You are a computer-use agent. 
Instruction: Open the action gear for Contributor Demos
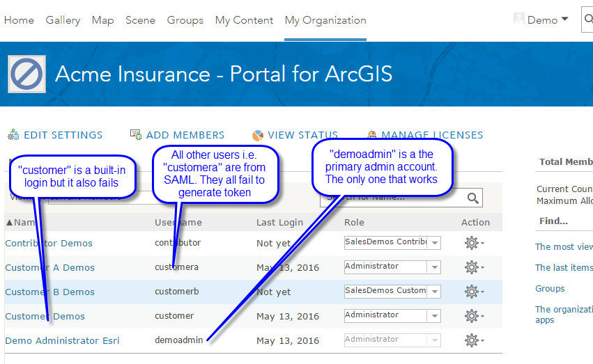click(x=473, y=243)
